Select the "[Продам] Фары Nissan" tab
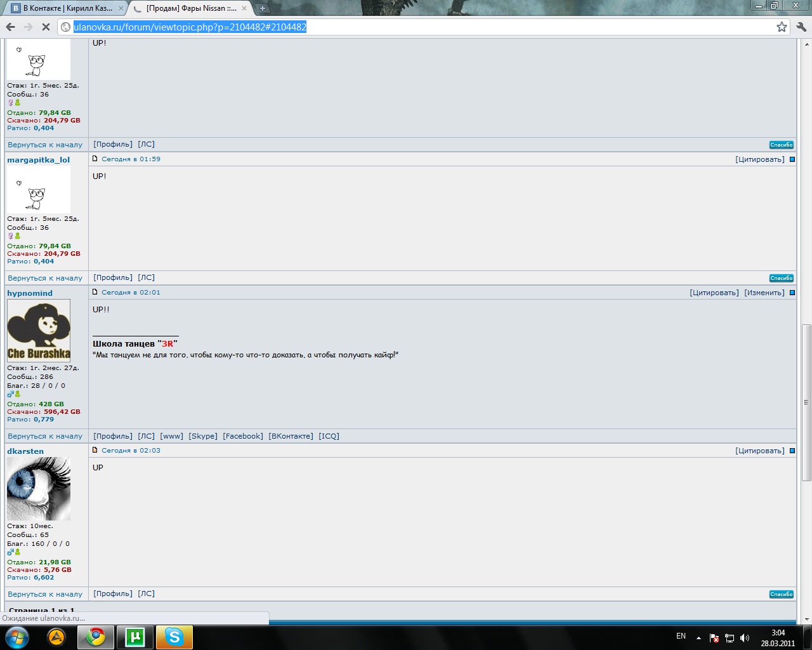812x650 pixels. [190, 8]
